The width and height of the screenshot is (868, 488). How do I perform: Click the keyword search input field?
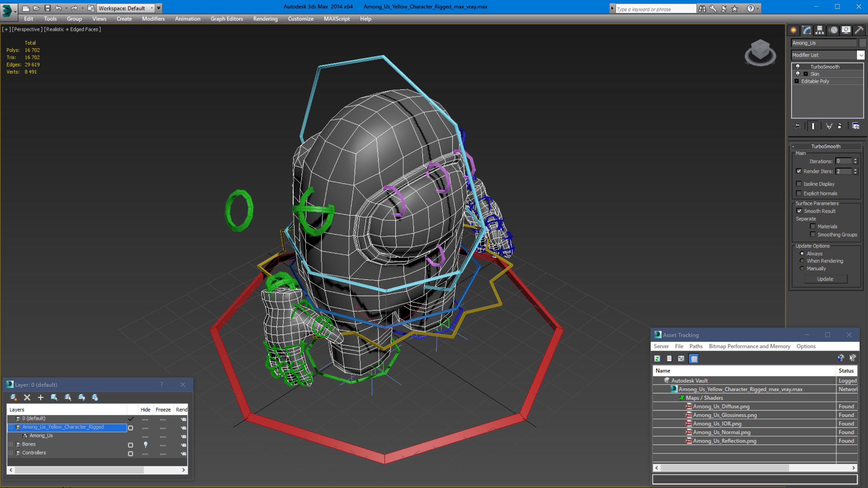click(x=656, y=9)
